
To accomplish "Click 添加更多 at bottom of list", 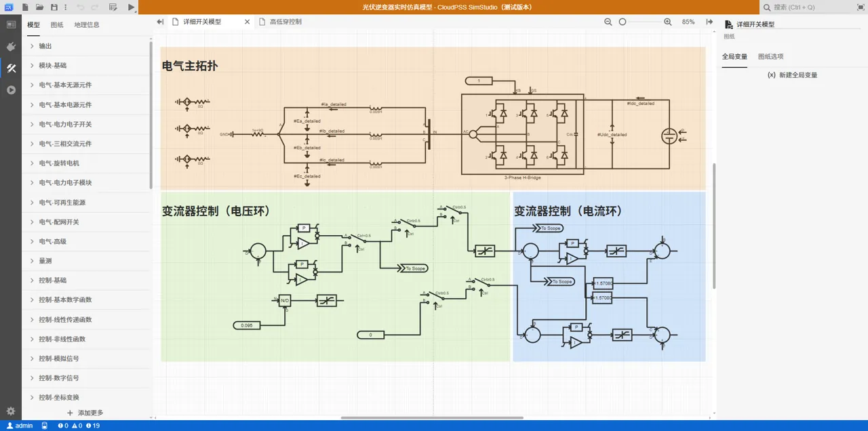I will click(85, 413).
